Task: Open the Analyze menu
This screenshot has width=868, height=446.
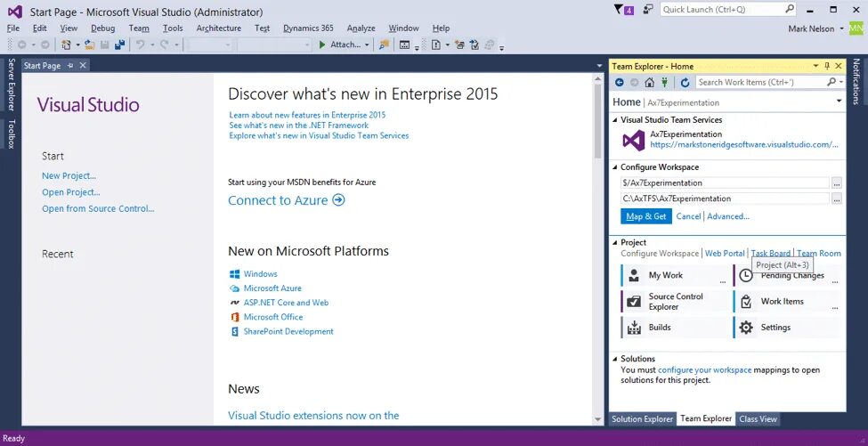Action: (361, 28)
